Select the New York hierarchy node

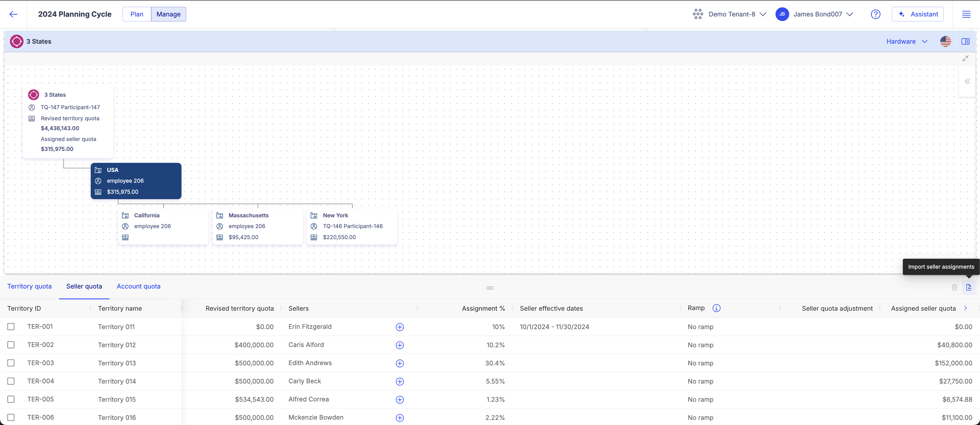click(352, 226)
